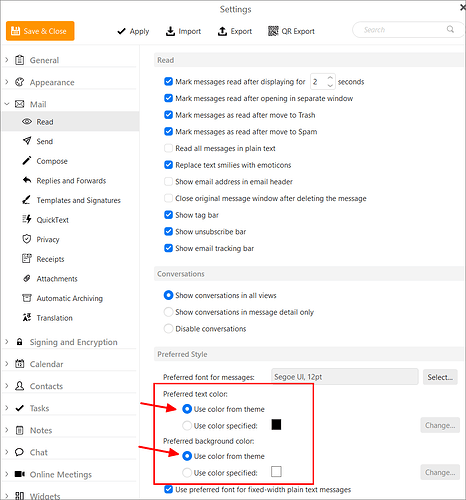Open Attachments via its paperclip icon
The height and width of the screenshot is (500, 466).
pos(27,278)
